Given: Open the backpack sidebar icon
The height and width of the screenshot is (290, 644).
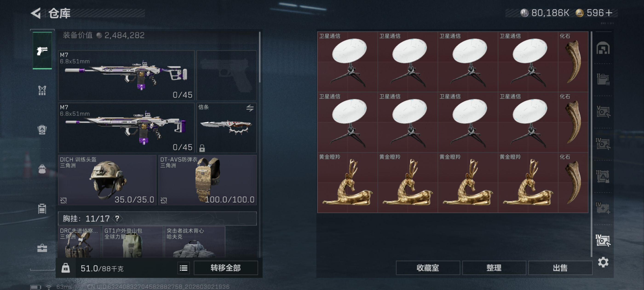Looking at the screenshot, I should [42, 169].
